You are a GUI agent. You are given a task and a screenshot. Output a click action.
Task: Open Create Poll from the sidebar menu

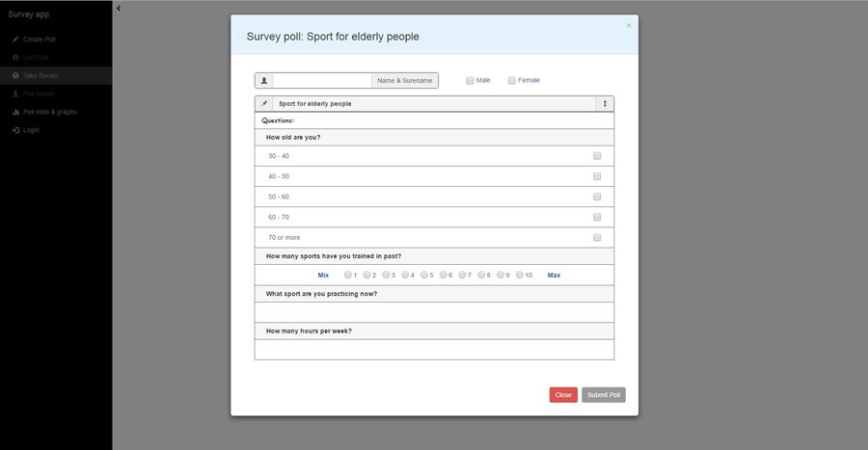click(39, 40)
